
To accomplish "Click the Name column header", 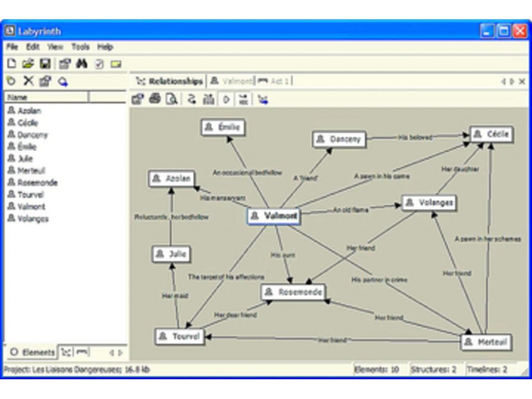I will click(46, 97).
